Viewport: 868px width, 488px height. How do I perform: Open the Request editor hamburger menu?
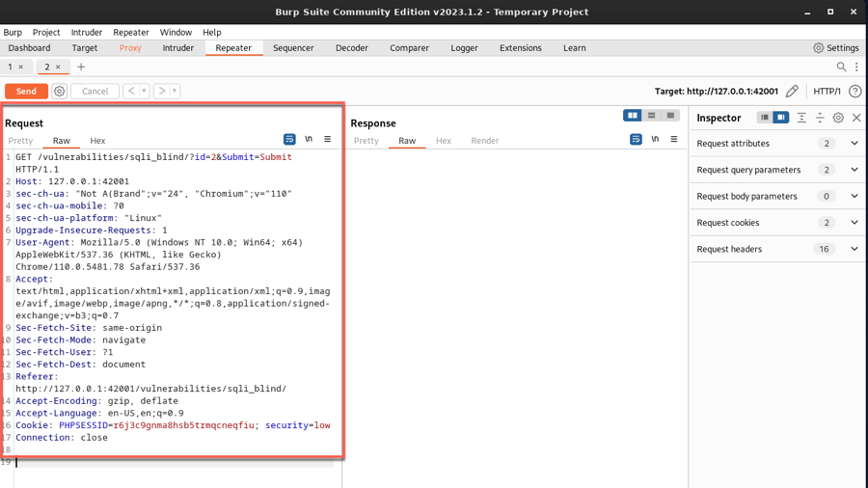click(x=328, y=139)
